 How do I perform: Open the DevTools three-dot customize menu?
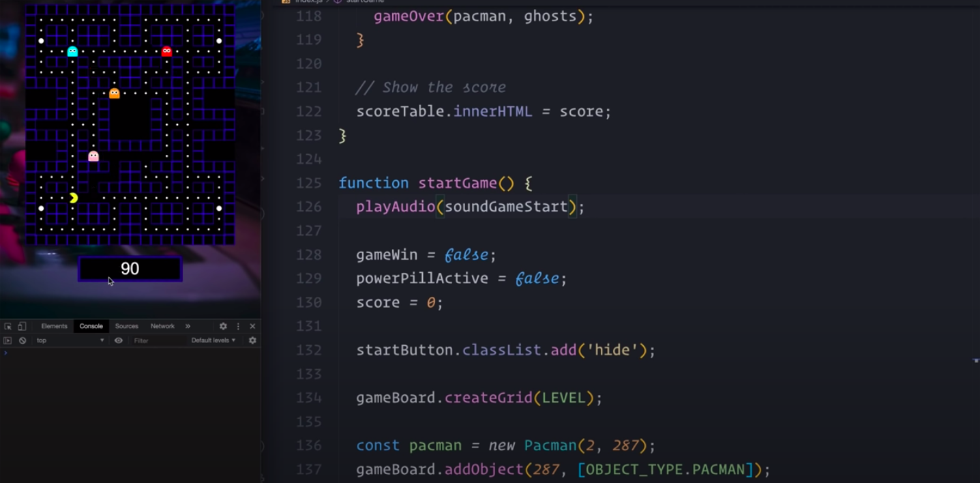pyautogui.click(x=238, y=327)
